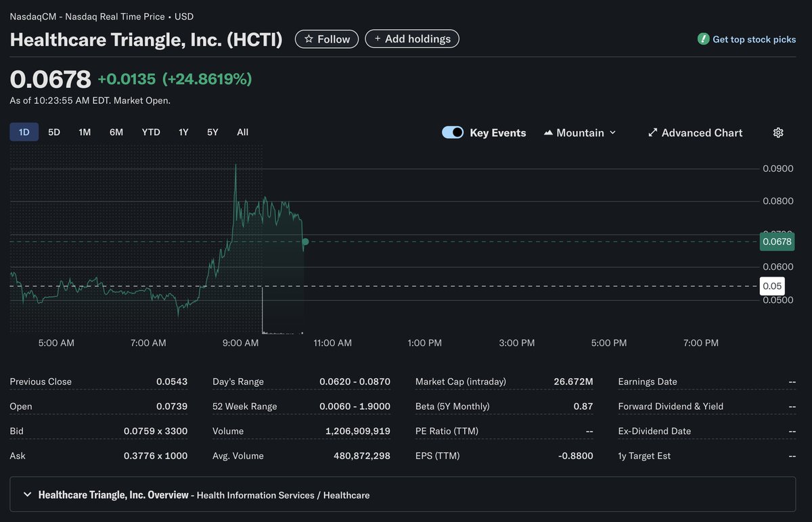
Task: Click the Add holdings button
Action: point(412,39)
